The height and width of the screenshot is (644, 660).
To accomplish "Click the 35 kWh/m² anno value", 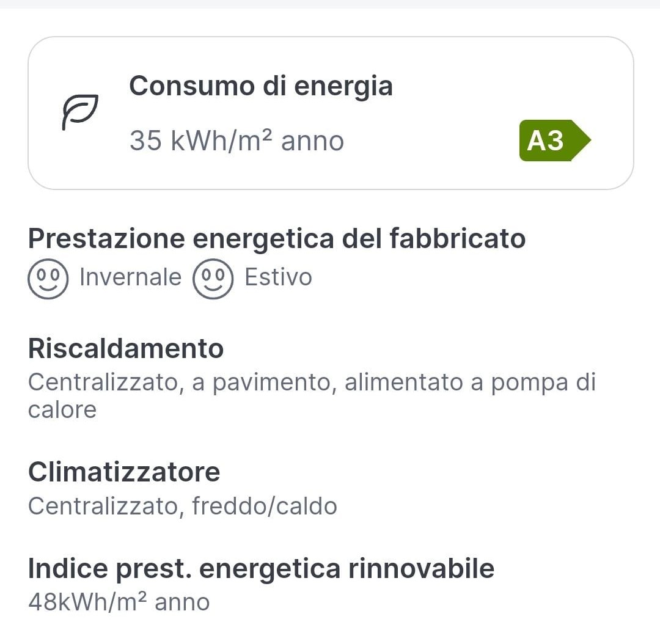I will [x=237, y=140].
